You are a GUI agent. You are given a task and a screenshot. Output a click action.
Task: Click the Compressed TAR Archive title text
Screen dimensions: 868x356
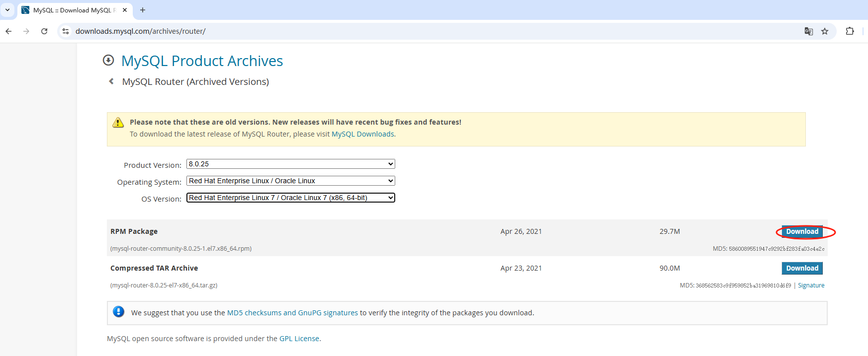154,268
